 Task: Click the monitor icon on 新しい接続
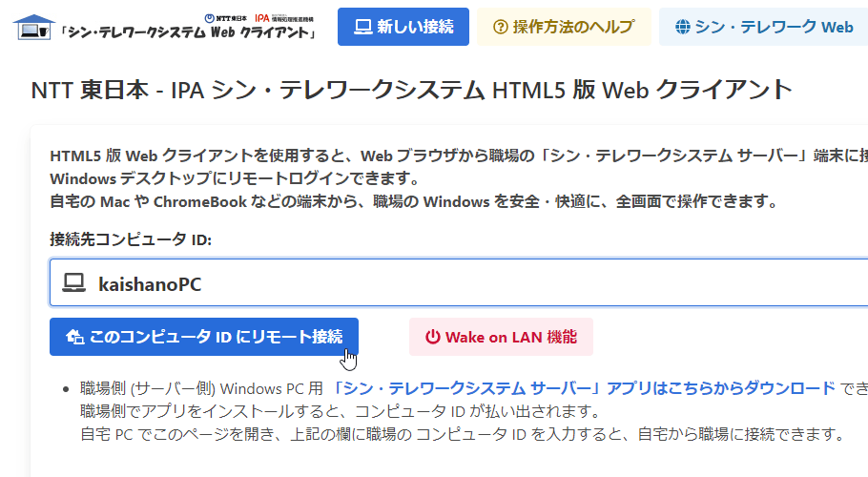(x=363, y=27)
